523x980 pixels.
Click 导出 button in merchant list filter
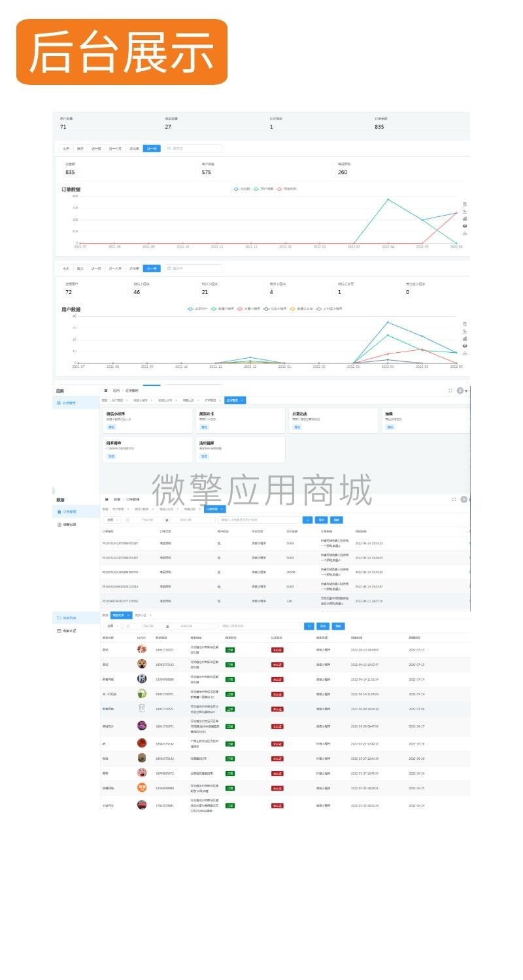click(x=323, y=626)
